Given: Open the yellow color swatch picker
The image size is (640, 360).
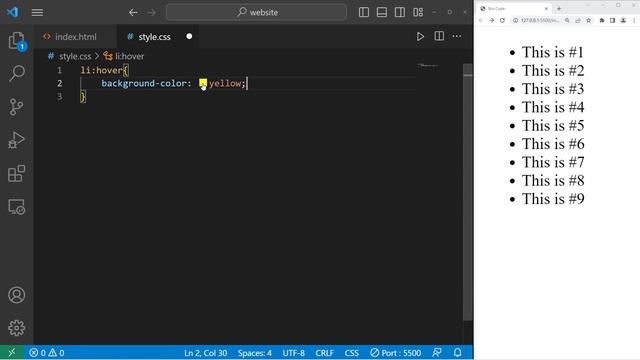Looking at the screenshot, I should point(203,83).
